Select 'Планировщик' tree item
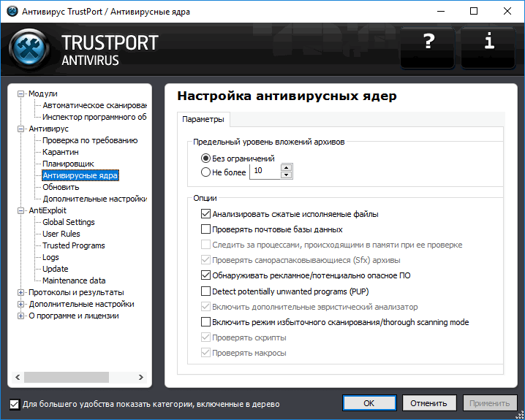The image size is (525, 420). 68,164
